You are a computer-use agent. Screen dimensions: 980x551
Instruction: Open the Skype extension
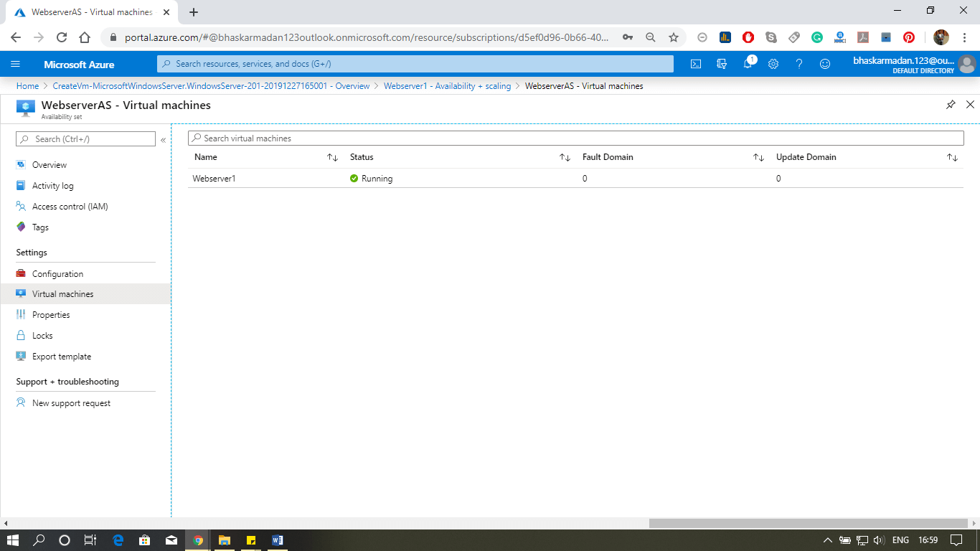pyautogui.click(x=771, y=37)
